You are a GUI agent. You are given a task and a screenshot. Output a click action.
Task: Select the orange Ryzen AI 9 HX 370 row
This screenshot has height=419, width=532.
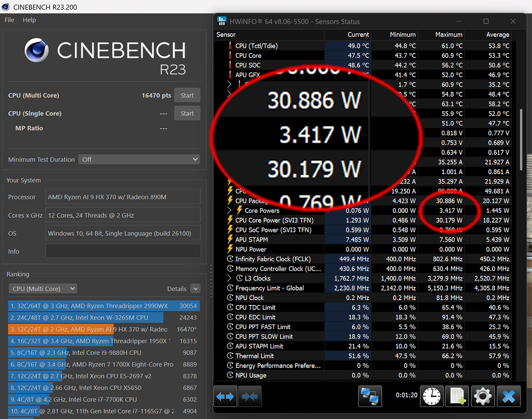pyautogui.click(x=104, y=329)
